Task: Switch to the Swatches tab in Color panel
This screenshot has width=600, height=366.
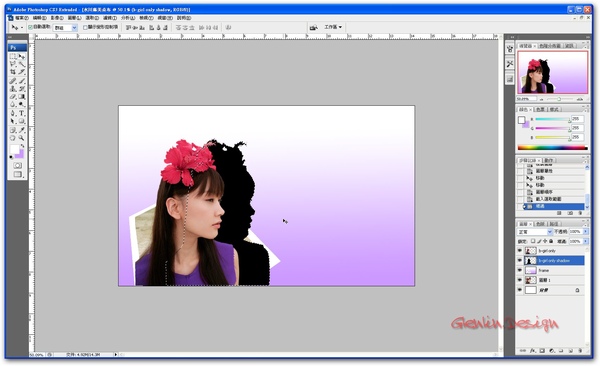Action: point(540,109)
